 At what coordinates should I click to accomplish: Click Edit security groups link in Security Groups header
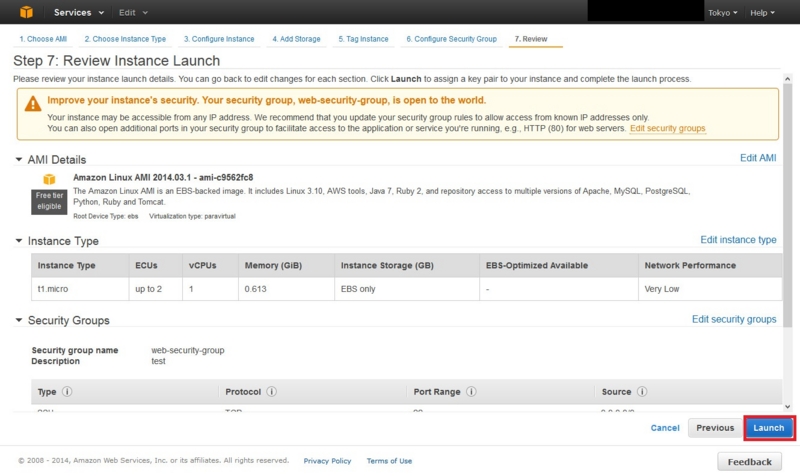point(734,319)
